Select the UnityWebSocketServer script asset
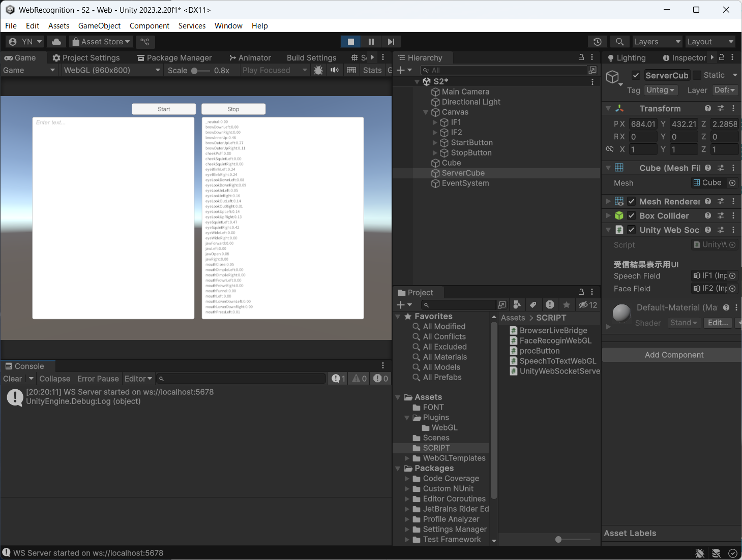 click(559, 371)
